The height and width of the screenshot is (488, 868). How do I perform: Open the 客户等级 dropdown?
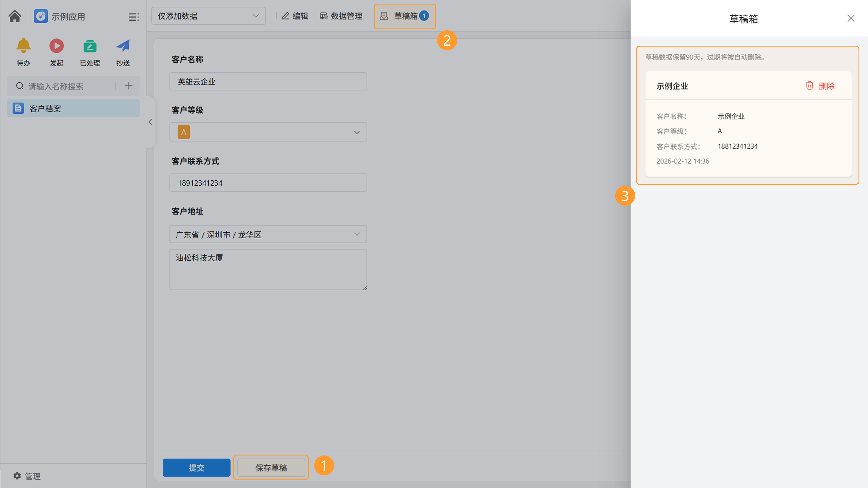click(x=268, y=132)
